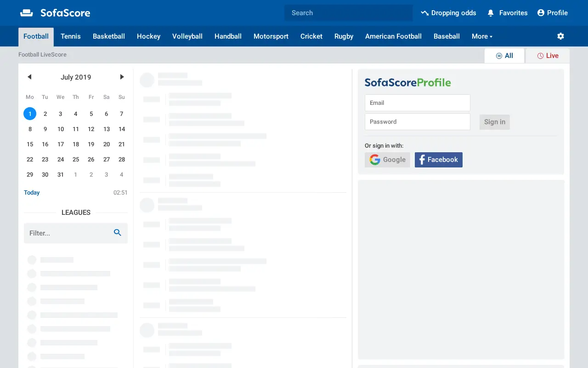Open the American Football tab
Screen dimensions: 588x368
tap(393, 36)
